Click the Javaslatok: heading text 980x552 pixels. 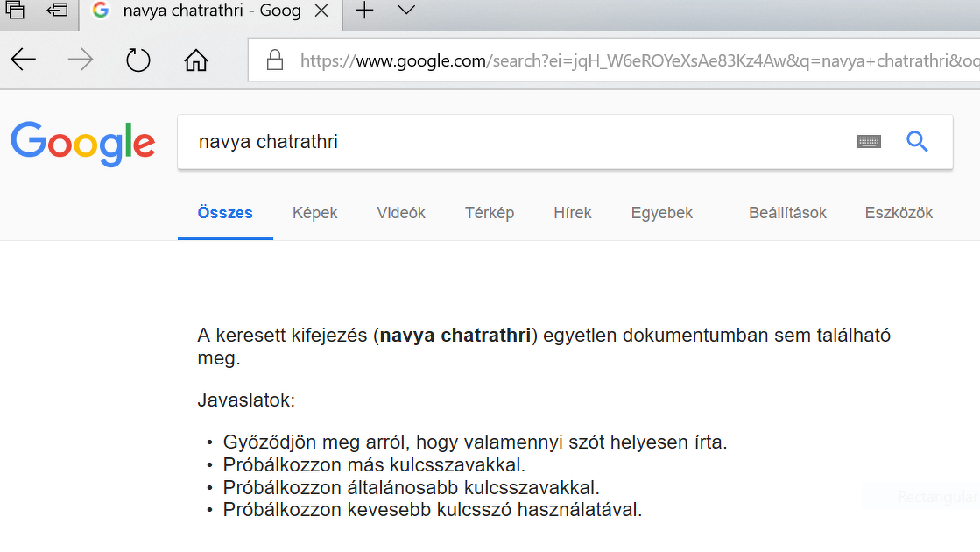point(245,400)
